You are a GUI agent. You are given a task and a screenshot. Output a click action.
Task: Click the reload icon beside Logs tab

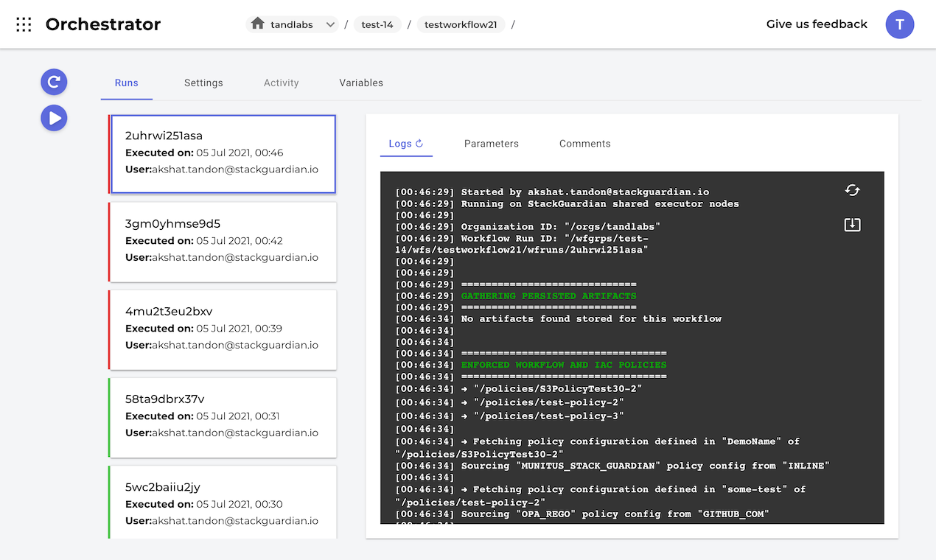(419, 144)
